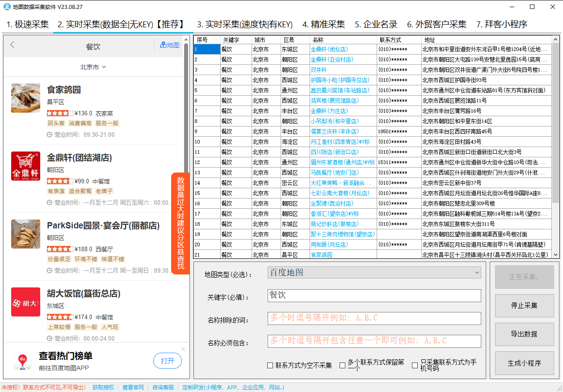
Task: Click the 停止采集 button
Action: click(524, 306)
